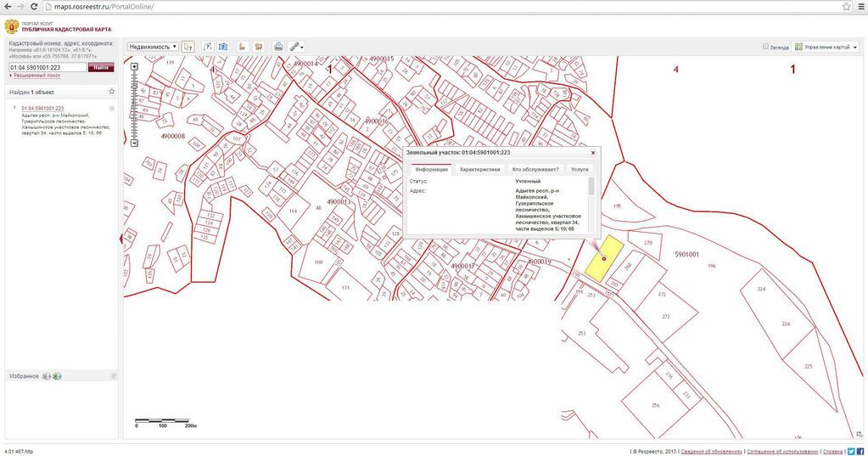Open the 01:04:5901001:223 result link
The width and height of the screenshot is (868, 456).
(42, 108)
